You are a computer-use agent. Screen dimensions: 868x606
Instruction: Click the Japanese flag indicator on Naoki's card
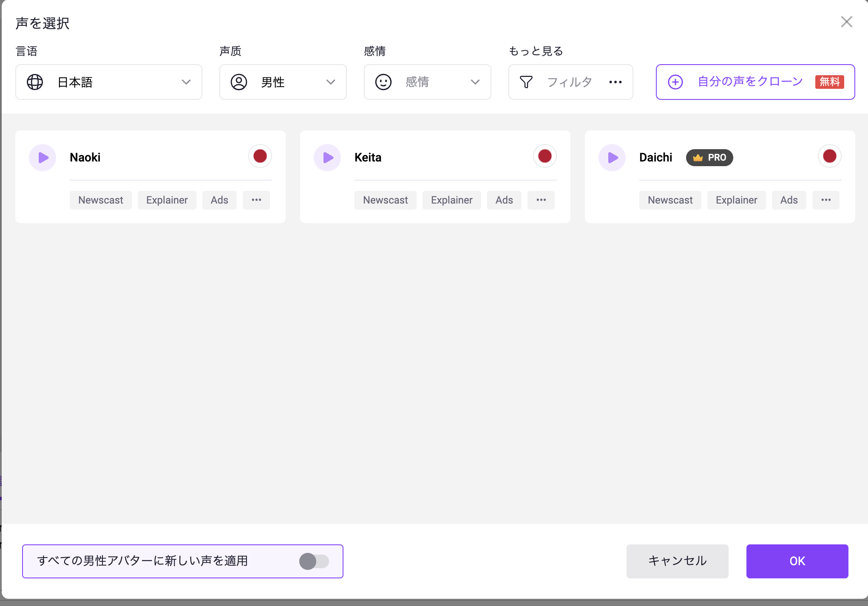coord(260,156)
